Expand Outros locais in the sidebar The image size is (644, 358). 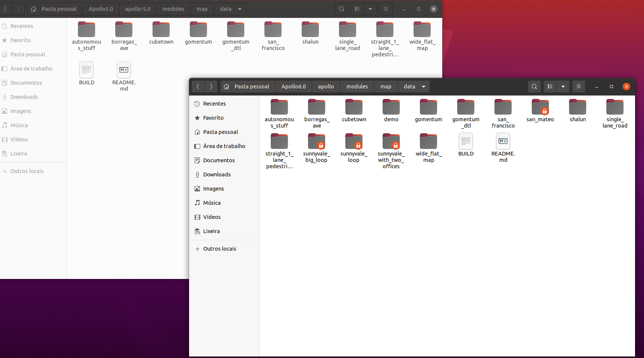click(x=219, y=248)
